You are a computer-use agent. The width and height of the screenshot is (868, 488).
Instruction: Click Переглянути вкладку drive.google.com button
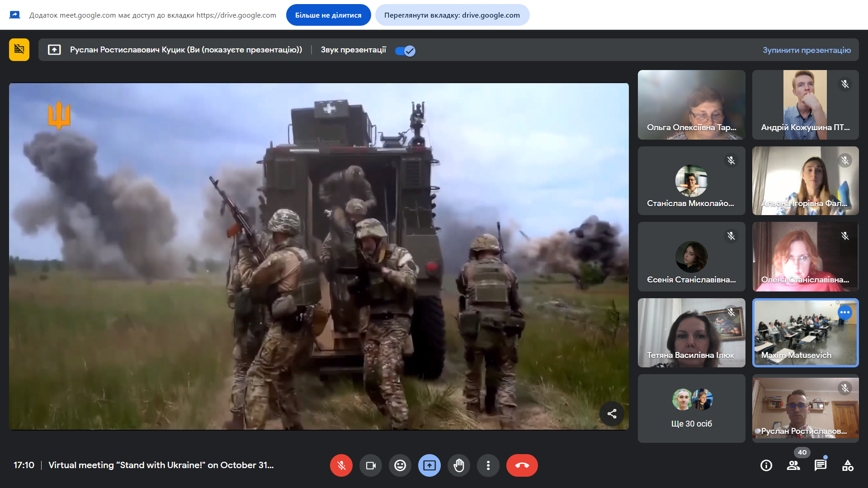(x=452, y=15)
